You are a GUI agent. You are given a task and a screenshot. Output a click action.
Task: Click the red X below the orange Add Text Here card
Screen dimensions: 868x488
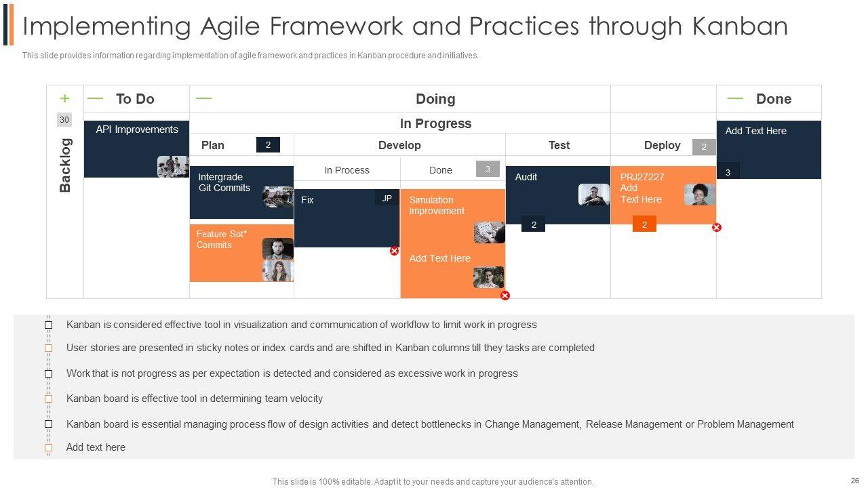tap(505, 296)
